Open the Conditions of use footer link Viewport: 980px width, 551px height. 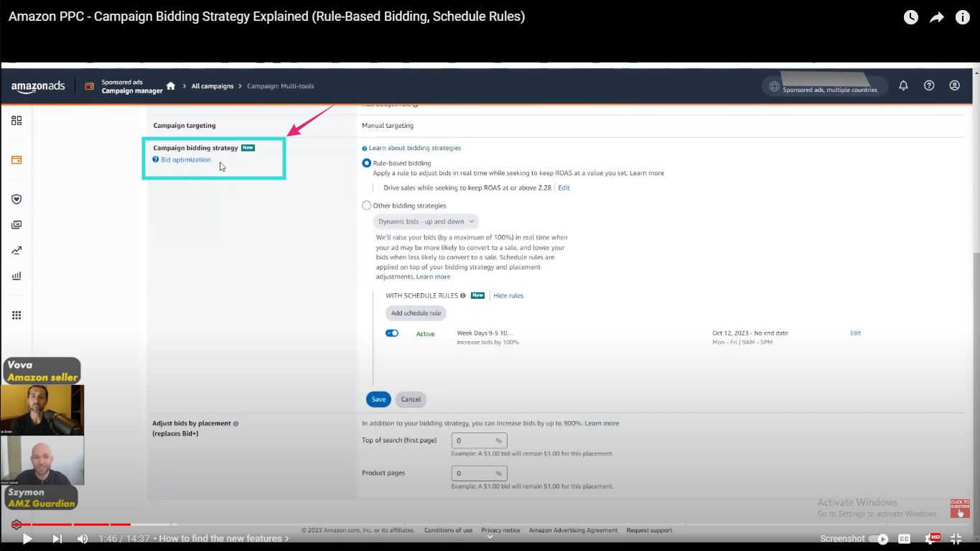pos(448,530)
